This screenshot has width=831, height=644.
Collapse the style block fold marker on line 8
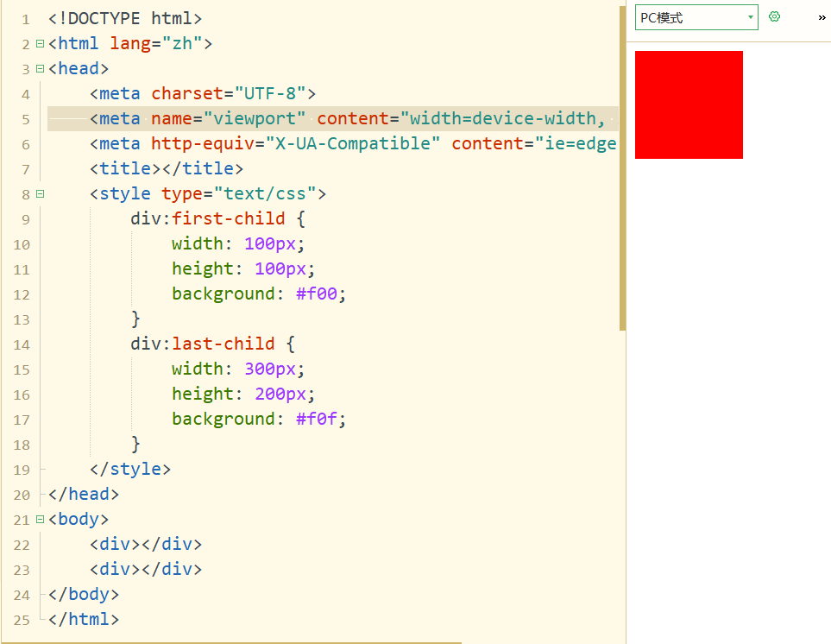click(x=40, y=194)
